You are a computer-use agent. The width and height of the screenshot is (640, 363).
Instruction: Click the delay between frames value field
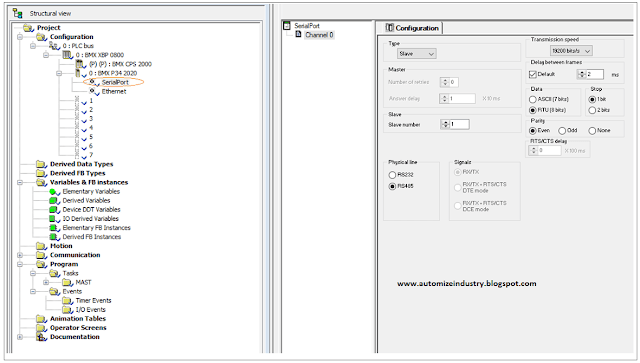pos(595,74)
